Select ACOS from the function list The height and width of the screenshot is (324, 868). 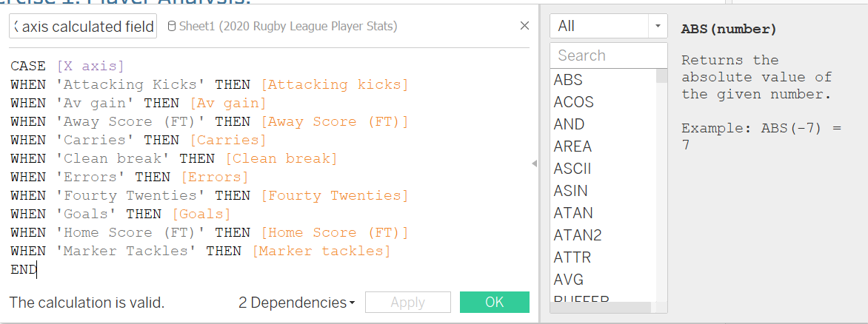[x=573, y=102]
